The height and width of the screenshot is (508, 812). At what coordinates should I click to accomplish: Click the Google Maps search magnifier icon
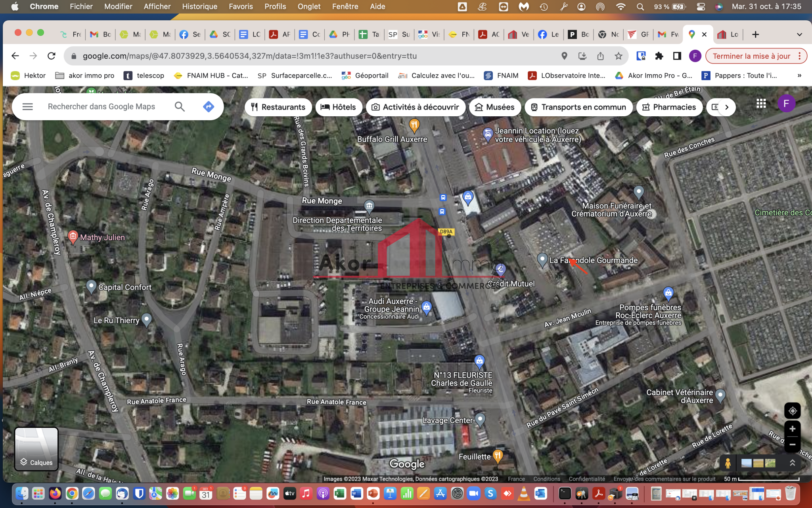pyautogui.click(x=180, y=107)
